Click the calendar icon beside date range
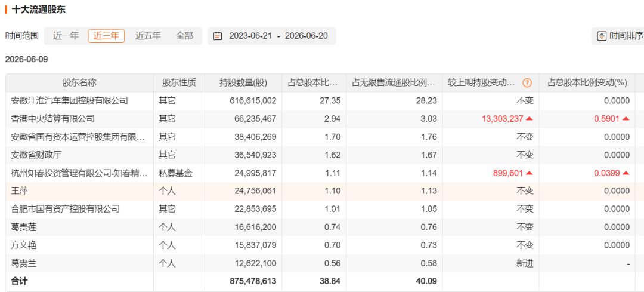644x292 pixels. pyautogui.click(x=218, y=36)
